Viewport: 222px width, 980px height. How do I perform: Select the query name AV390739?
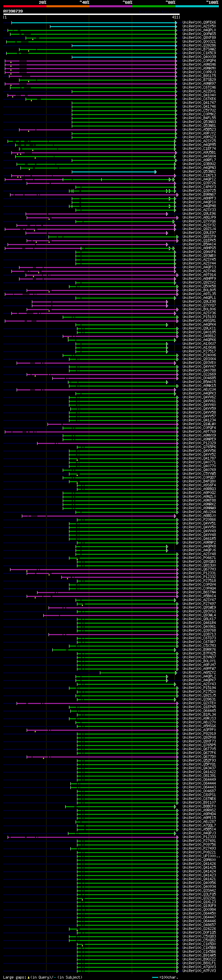[x=13, y=11]
